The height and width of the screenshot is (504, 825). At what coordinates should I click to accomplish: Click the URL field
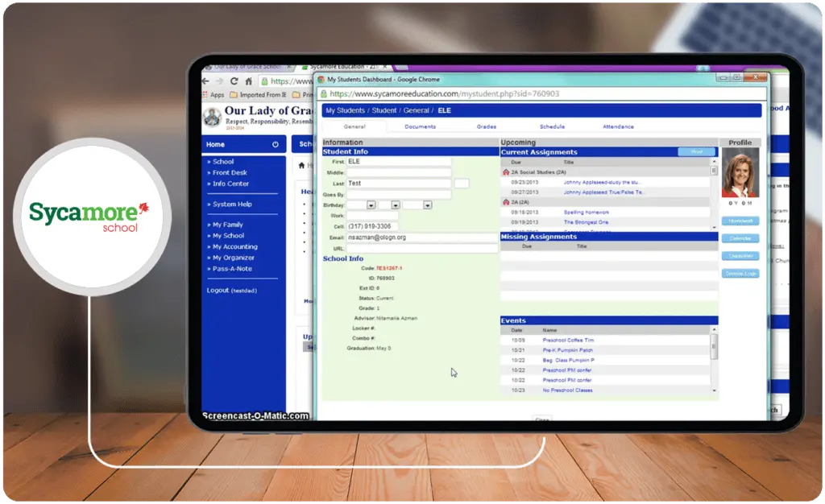coord(422,249)
